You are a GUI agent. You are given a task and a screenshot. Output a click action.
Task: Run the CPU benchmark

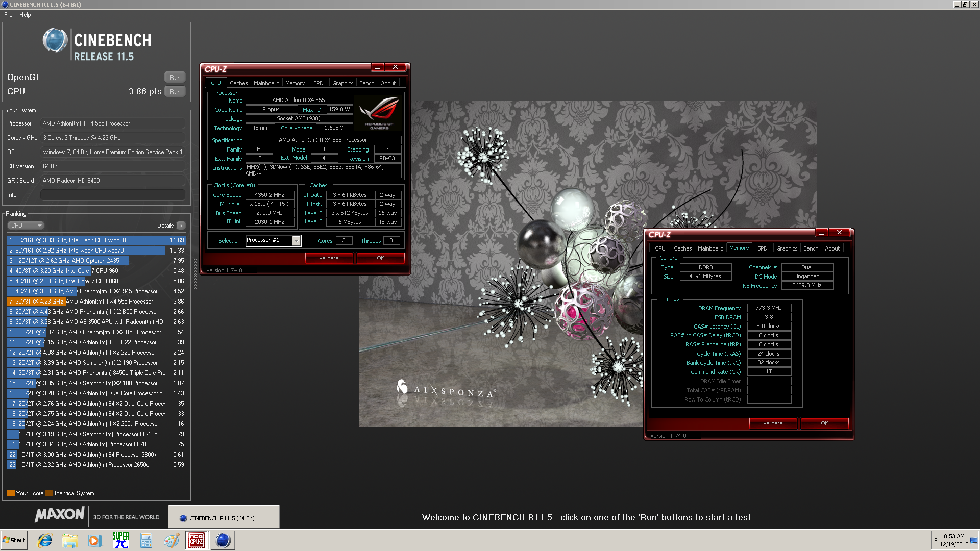[x=175, y=92]
